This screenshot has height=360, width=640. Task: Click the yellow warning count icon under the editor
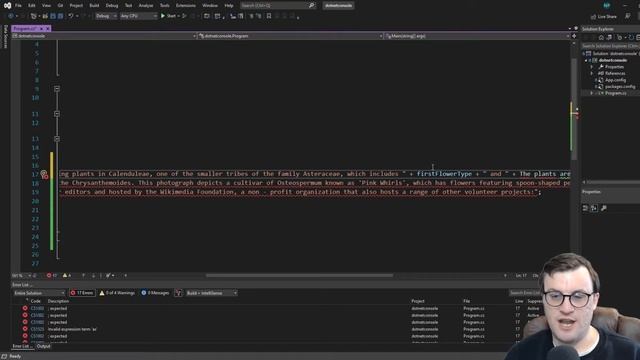pos(64,276)
